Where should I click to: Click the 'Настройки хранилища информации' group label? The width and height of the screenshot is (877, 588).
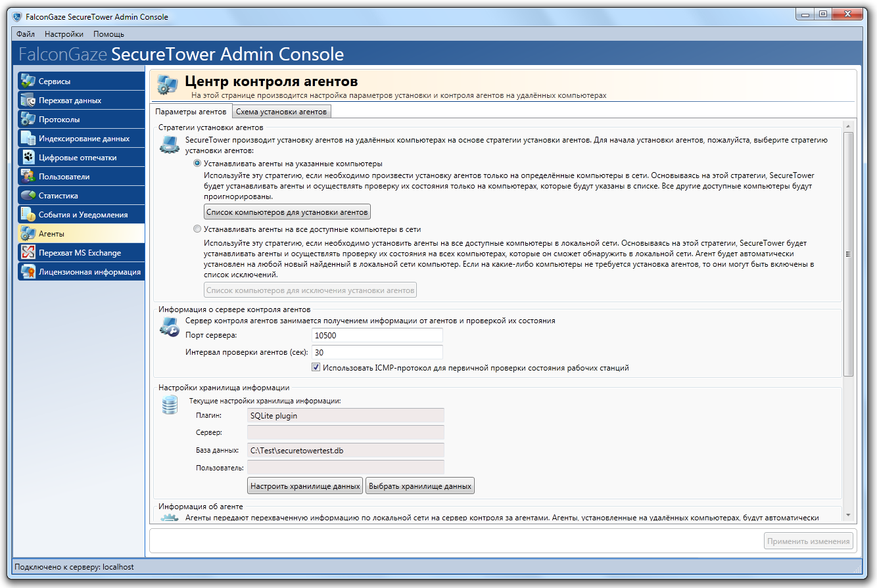pos(224,388)
